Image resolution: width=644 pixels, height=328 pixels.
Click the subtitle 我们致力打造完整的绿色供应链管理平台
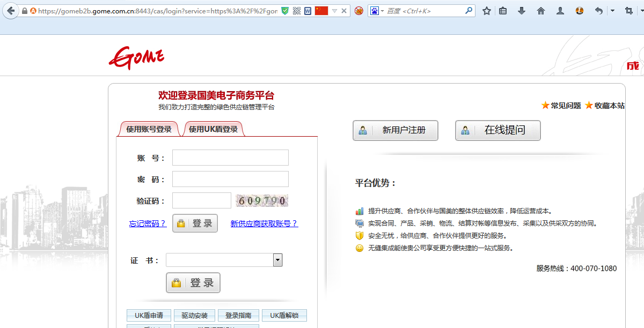(x=216, y=107)
